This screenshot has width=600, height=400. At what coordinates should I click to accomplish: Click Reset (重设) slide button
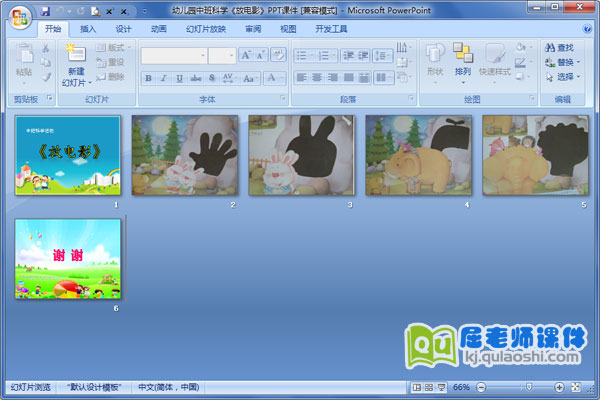[110, 62]
